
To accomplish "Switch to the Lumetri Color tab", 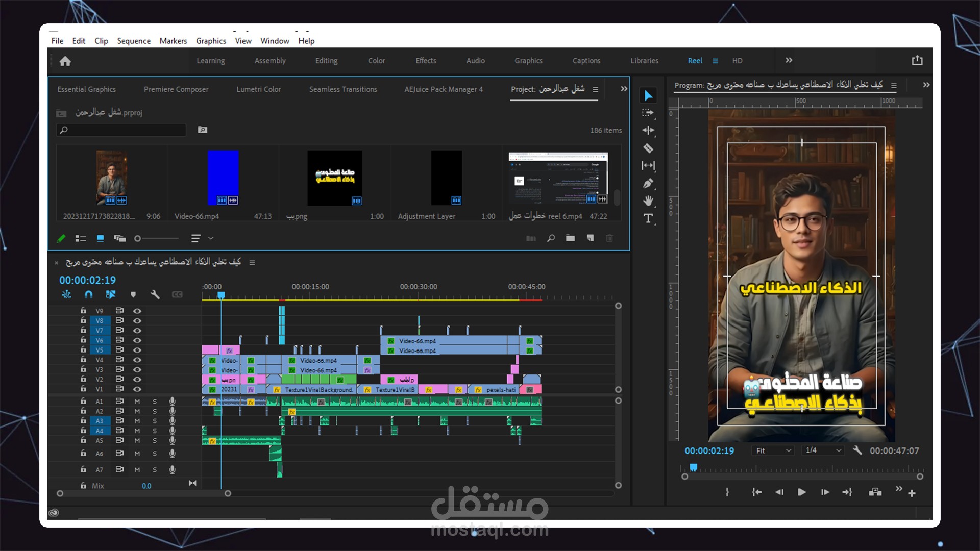I will tap(258, 89).
